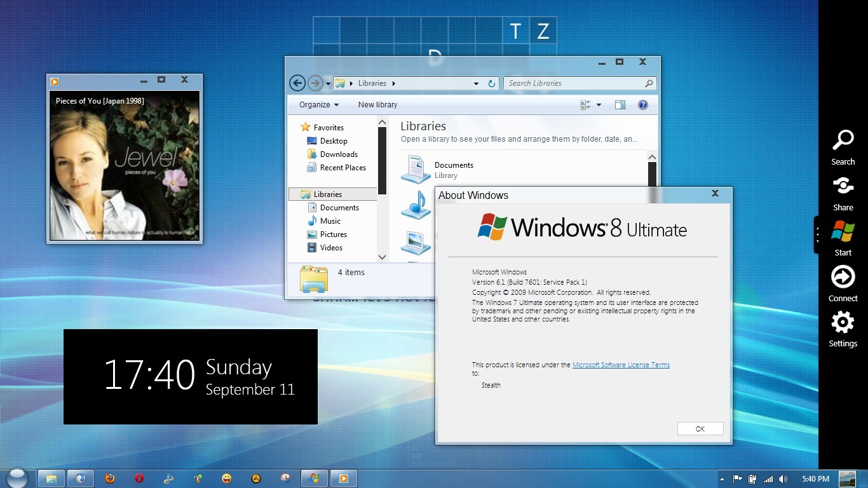Viewport: 868px width, 488px height.
Task: Click Jewel album art in media player
Action: click(125, 166)
